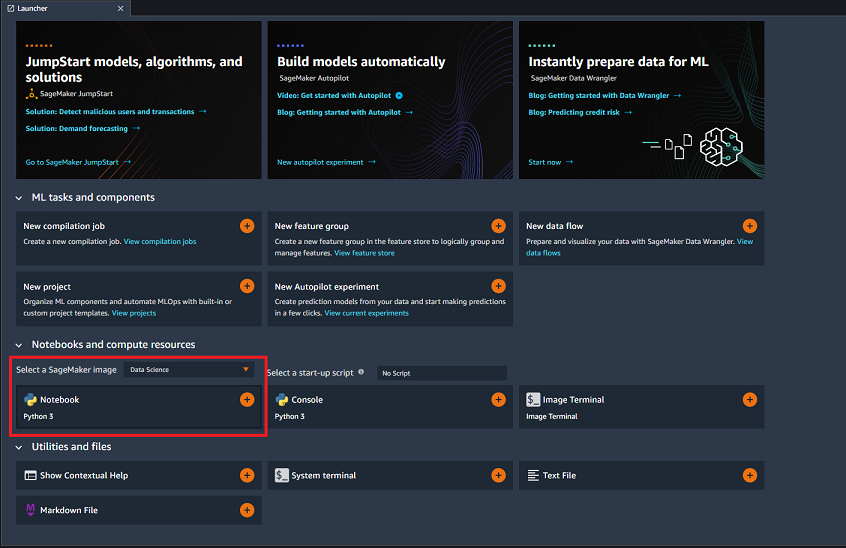
Task: Click the Launcher tab icon
Action: point(10,8)
